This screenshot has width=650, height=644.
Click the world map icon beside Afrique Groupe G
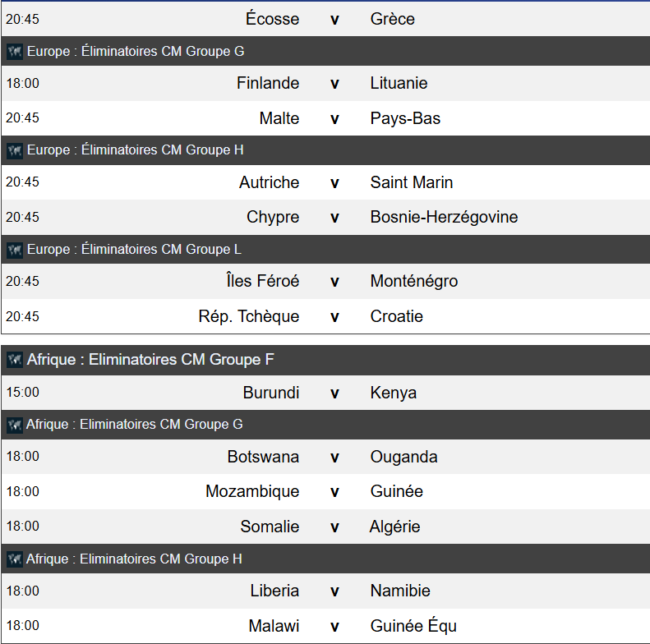point(15,425)
